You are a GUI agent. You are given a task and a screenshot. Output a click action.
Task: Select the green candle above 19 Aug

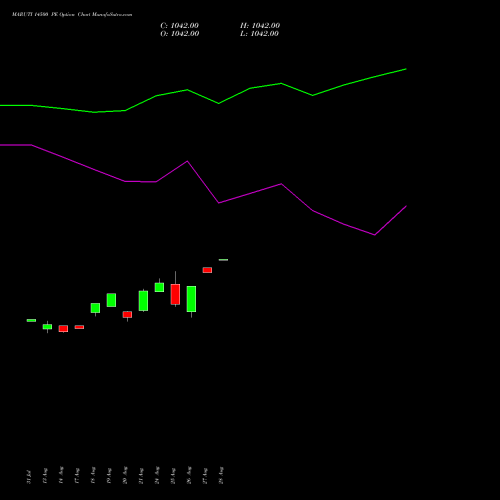[111, 300]
